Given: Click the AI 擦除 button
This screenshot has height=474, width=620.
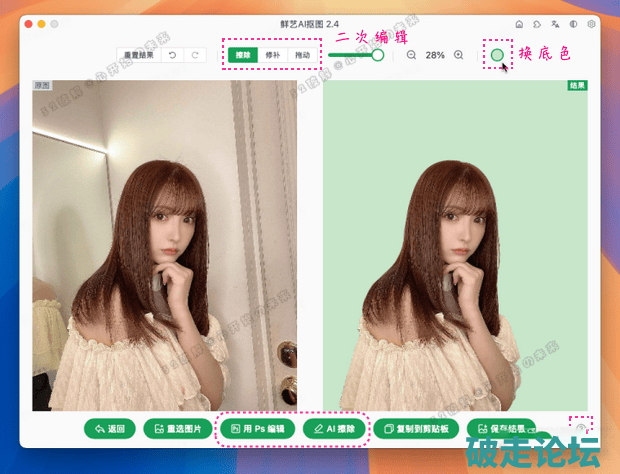Looking at the screenshot, I should click(334, 429).
